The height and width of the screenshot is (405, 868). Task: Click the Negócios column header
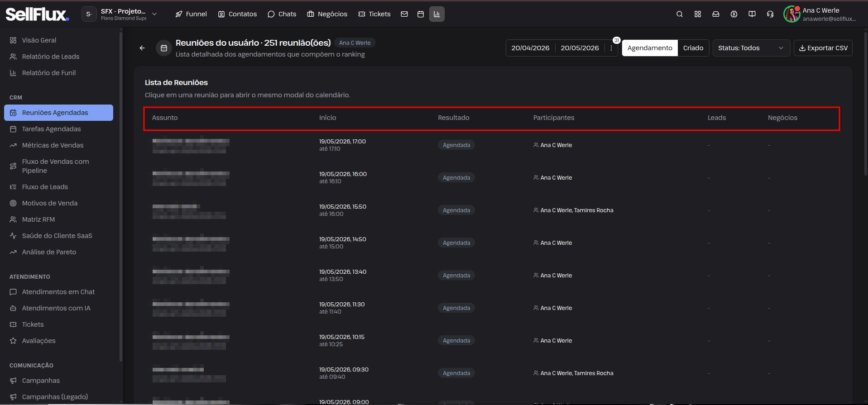(782, 118)
